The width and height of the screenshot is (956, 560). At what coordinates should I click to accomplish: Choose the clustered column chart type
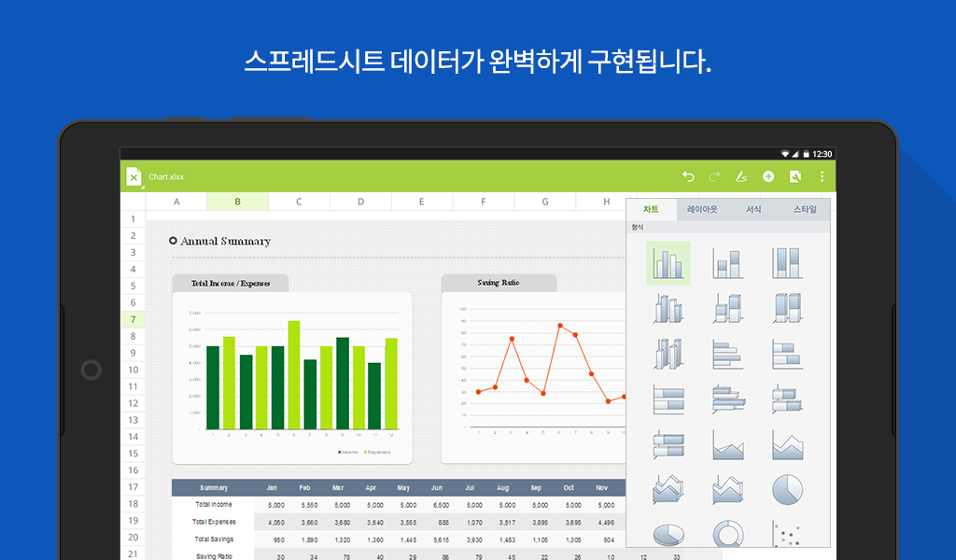pos(668,263)
